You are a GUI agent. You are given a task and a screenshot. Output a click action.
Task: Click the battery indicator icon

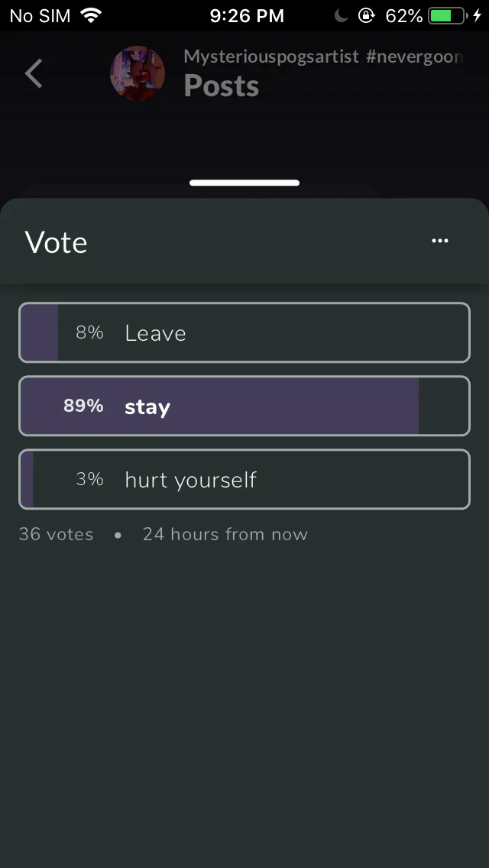click(x=447, y=15)
